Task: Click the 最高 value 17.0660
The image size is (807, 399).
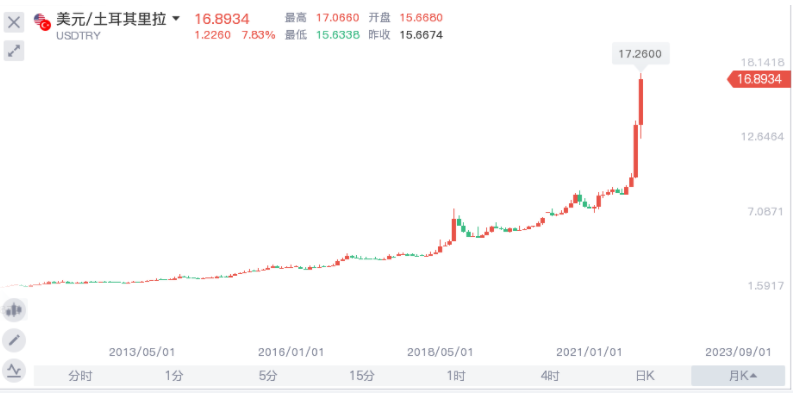Action: coord(337,18)
